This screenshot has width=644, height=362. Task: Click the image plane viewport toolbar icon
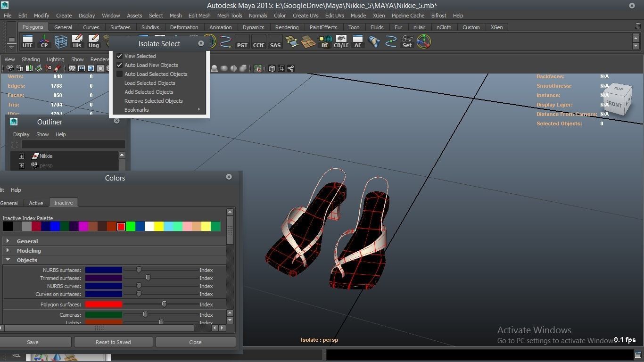(x=39, y=68)
